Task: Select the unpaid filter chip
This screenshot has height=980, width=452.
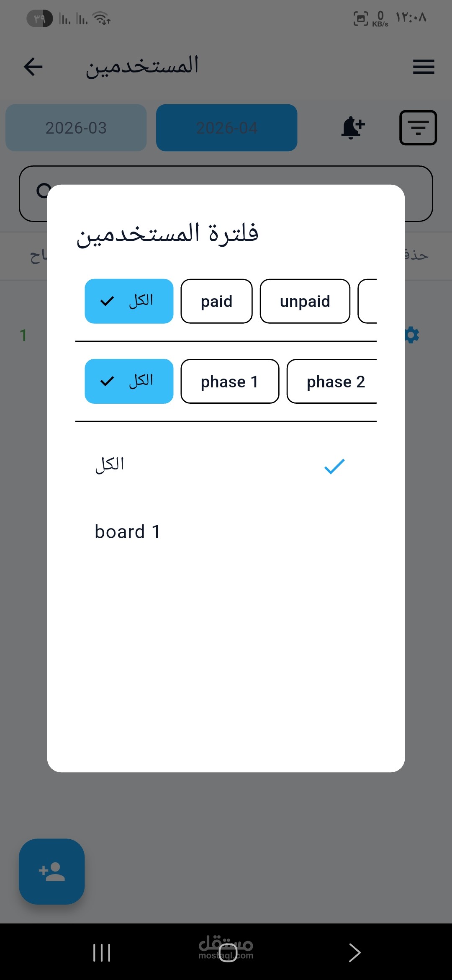Action: tap(305, 301)
